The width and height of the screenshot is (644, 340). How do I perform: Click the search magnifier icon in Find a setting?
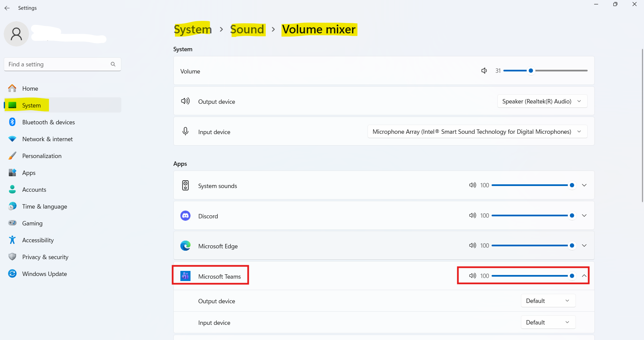[113, 64]
